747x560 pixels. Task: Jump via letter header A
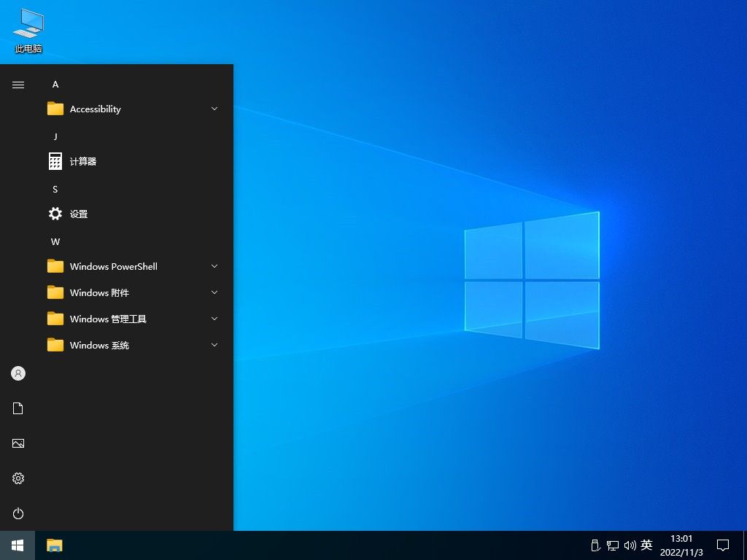[55, 85]
